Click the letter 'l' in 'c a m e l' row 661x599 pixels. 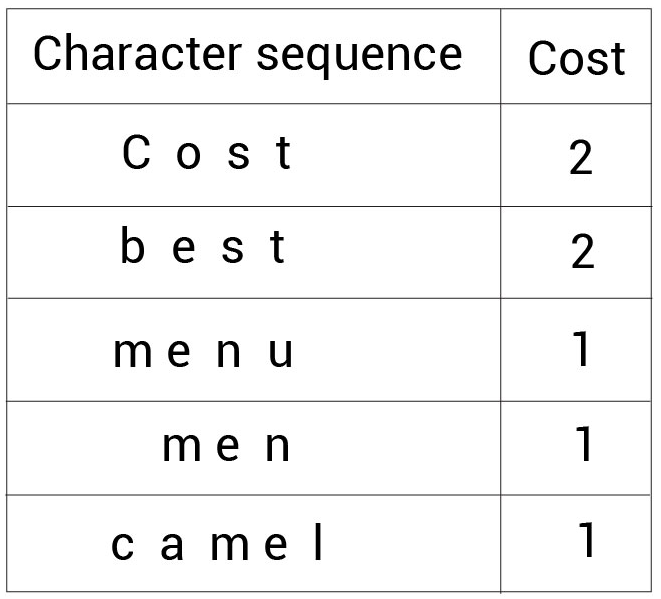click(319, 541)
